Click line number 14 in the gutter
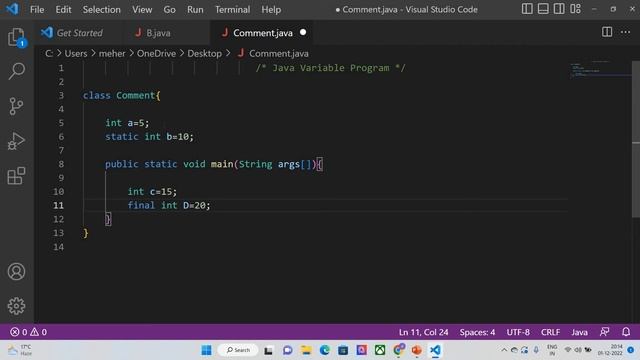The image size is (640, 360). [58, 247]
